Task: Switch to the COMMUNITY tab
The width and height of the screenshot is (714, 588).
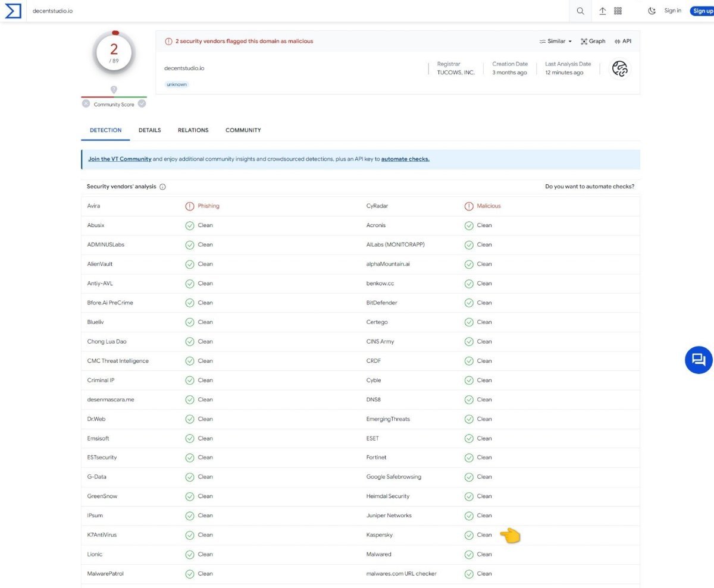Action: 243,130
